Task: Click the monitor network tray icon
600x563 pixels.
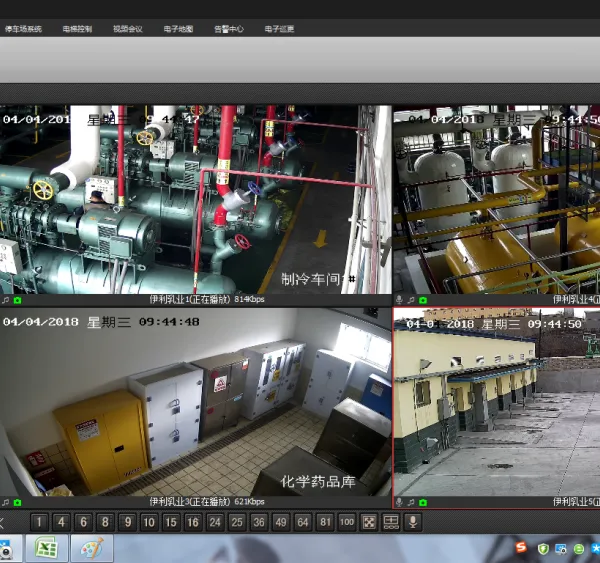Action: coord(561,549)
